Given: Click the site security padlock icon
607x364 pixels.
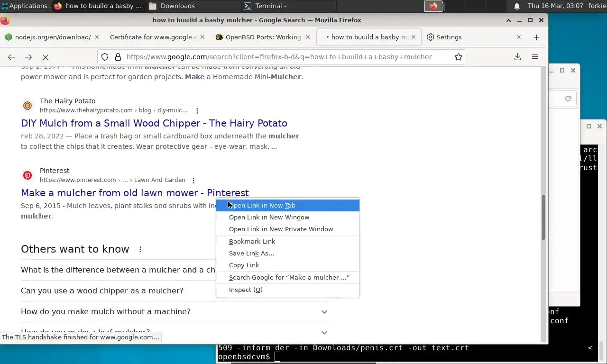Looking at the screenshot, I should (x=118, y=57).
